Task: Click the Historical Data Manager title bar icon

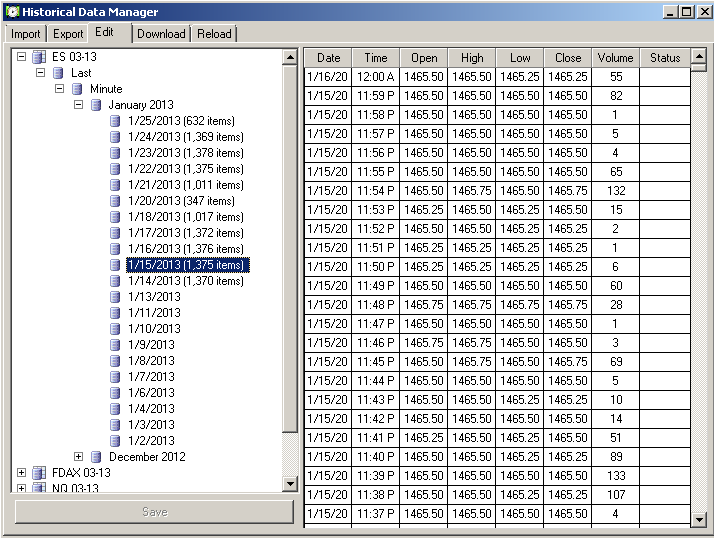Action: click(x=12, y=11)
